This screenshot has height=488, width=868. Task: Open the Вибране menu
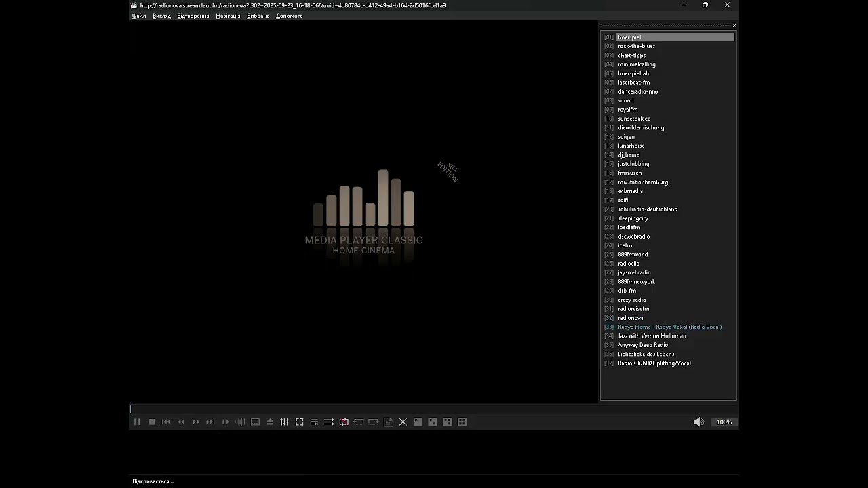click(x=258, y=16)
